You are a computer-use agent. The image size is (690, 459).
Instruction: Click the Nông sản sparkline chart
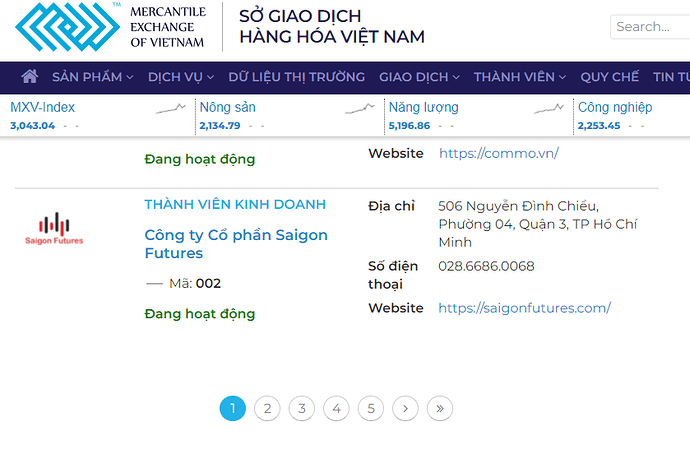click(x=360, y=109)
